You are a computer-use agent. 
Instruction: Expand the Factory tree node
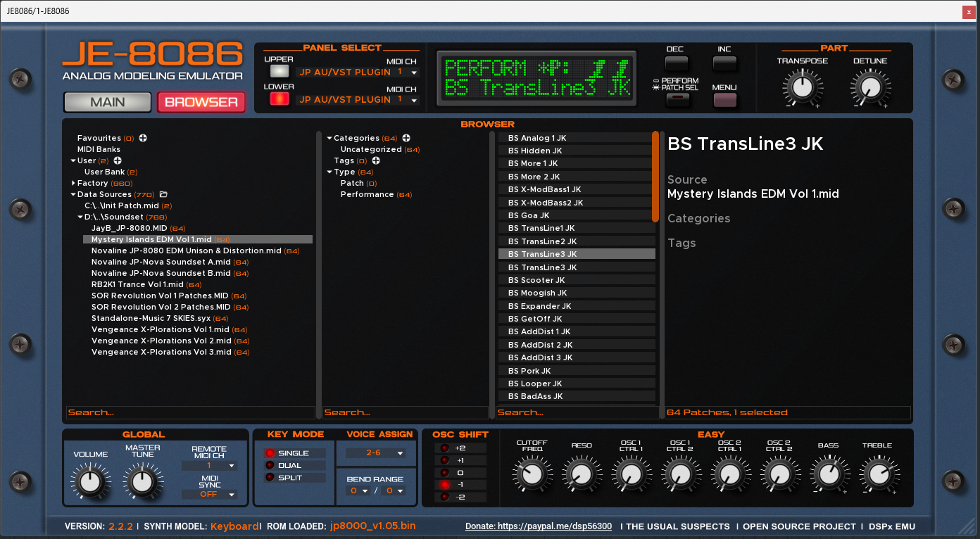[x=73, y=184]
